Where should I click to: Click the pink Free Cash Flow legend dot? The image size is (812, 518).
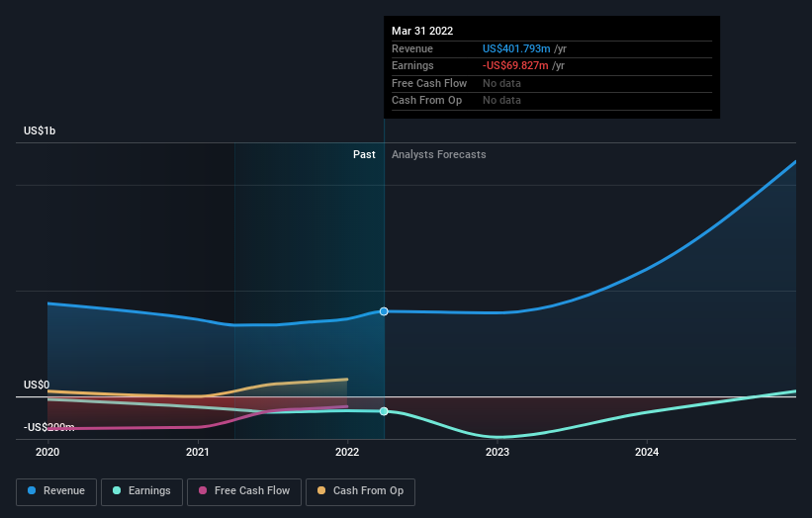click(203, 490)
